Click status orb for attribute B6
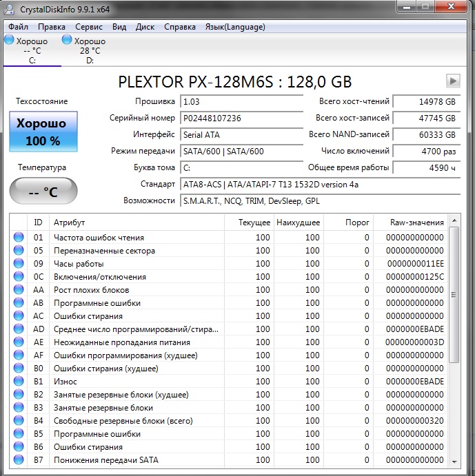The image size is (475, 476). (19, 446)
